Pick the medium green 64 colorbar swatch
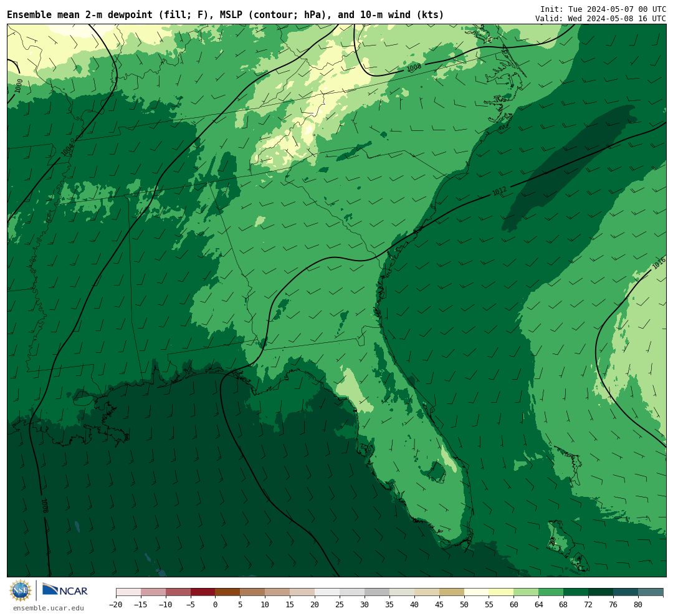The image size is (673, 616). (551, 592)
